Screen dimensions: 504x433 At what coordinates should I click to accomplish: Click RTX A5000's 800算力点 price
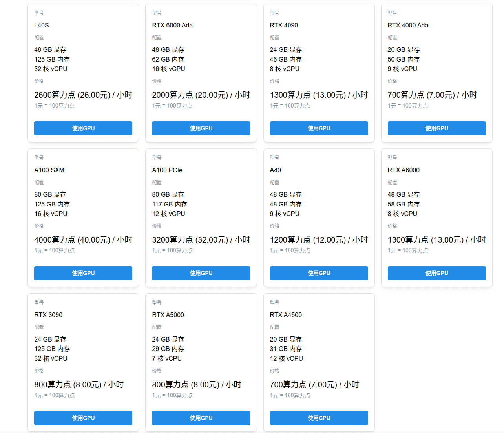[197, 385]
